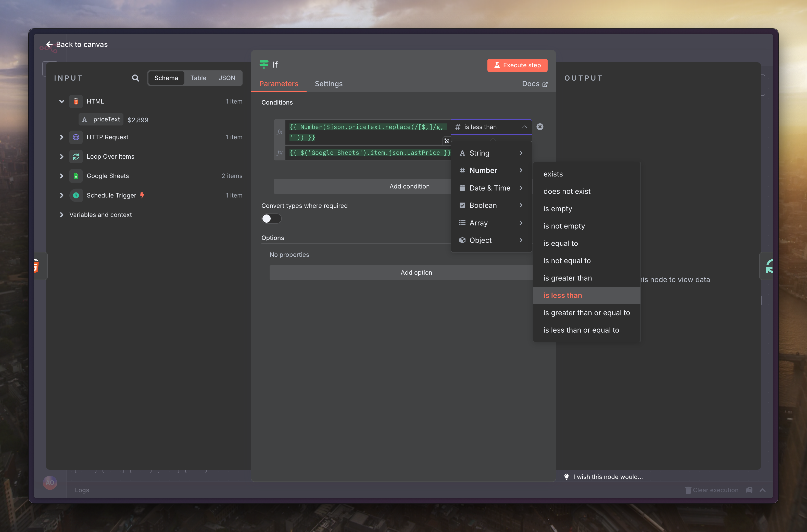Open the Settings tab
The width and height of the screenshot is (807, 532).
click(328, 84)
